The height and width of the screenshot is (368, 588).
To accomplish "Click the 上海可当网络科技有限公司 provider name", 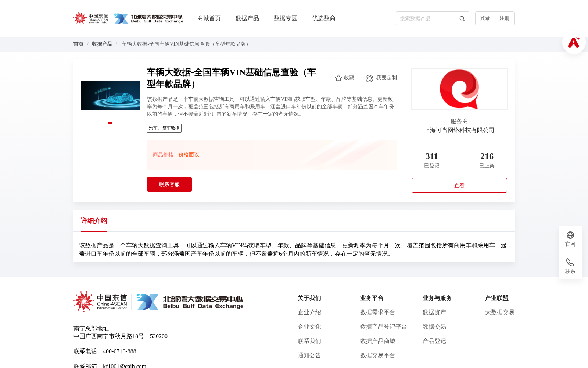I will click(459, 130).
